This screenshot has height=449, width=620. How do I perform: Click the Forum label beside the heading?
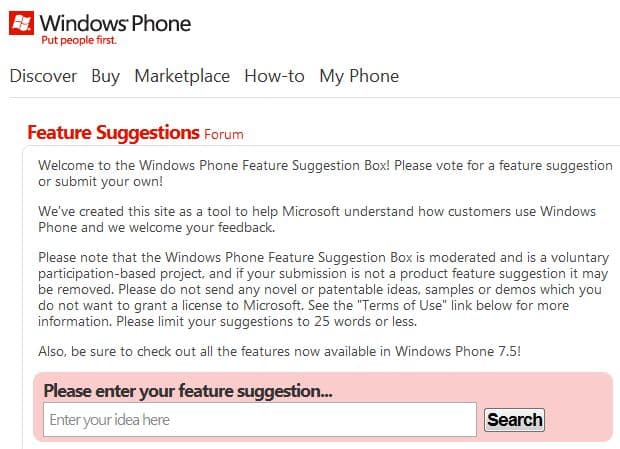click(224, 134)
